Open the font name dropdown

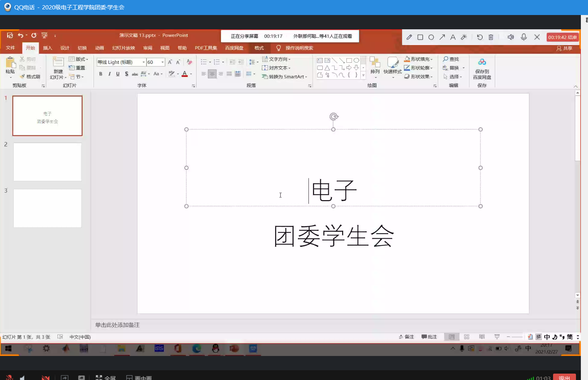pos(144,62)
